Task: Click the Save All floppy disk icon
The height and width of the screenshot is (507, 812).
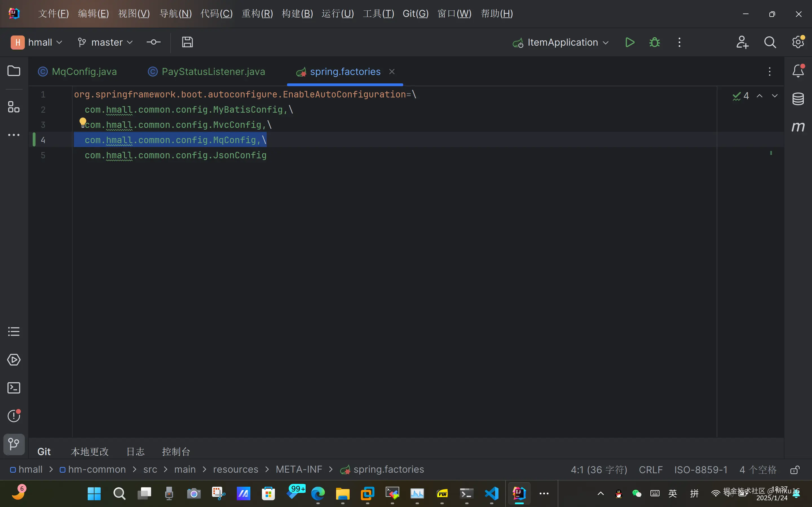Action: point(187,42)
